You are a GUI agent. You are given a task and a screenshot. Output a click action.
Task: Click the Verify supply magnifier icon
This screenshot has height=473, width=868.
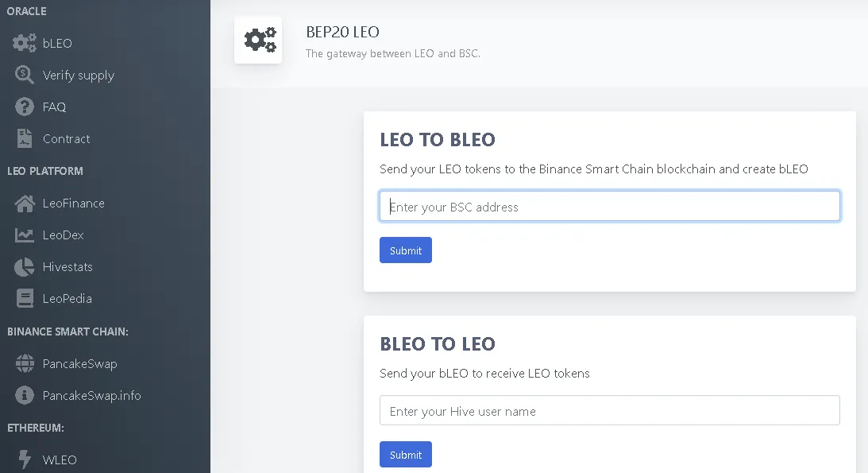(x=25, y=74)
